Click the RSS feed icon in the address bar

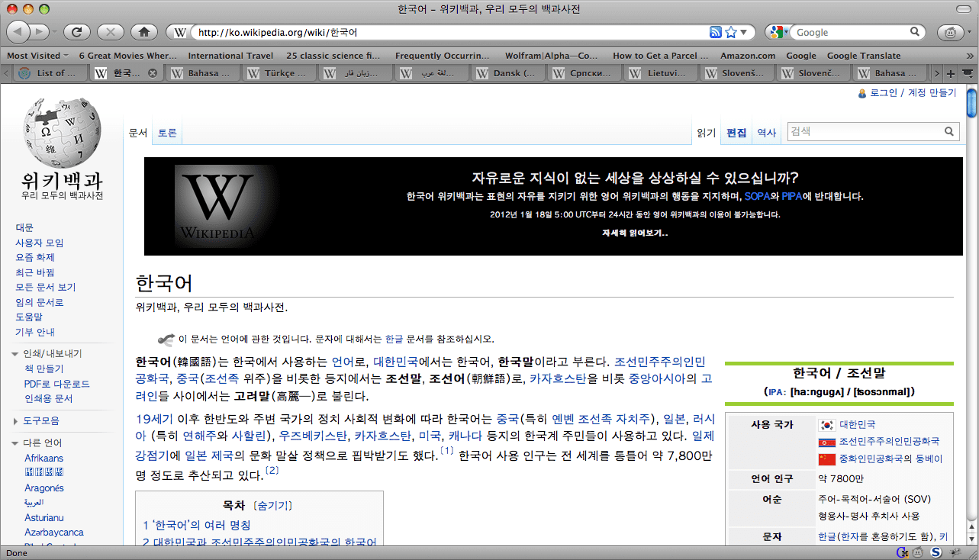[715, 32]
